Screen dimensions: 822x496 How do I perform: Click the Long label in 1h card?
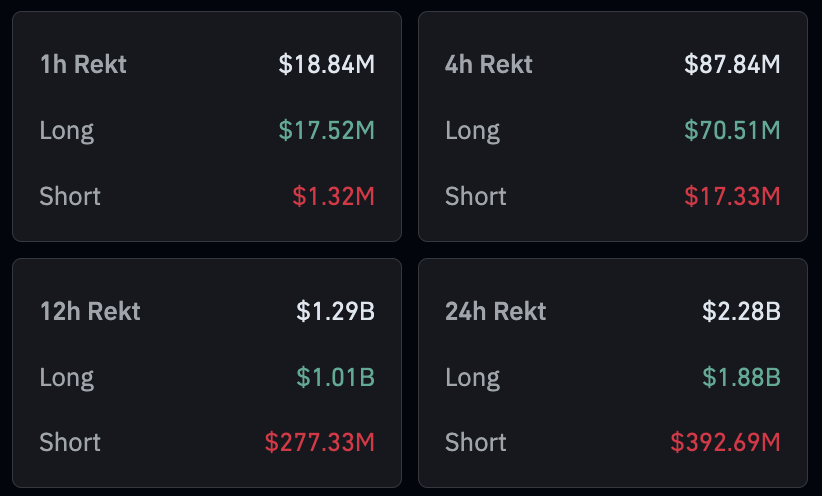tap(67, 130)
